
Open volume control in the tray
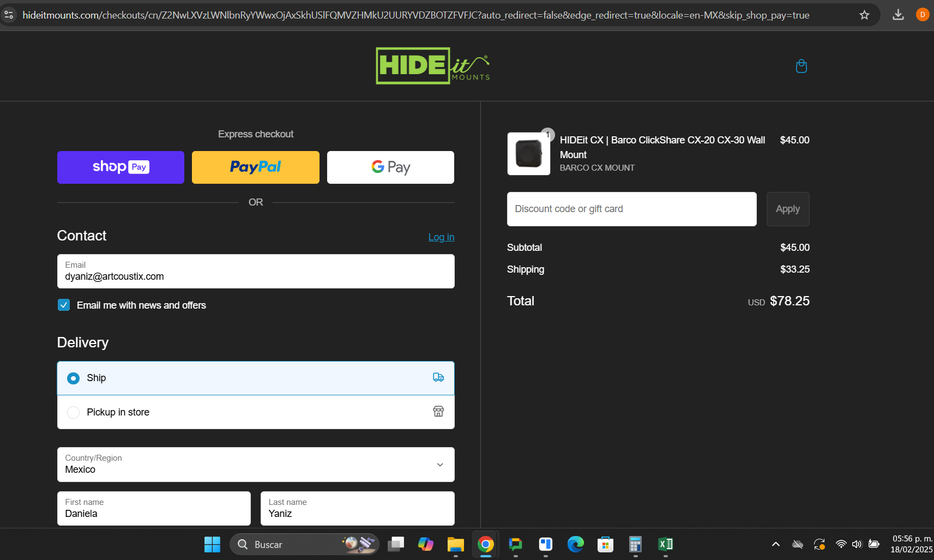point(857,544)
